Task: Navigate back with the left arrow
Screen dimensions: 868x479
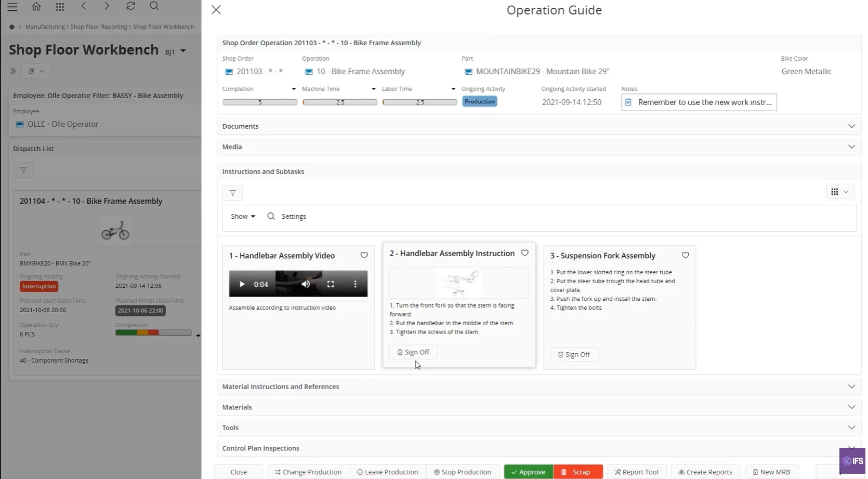Action: point(84,6)
